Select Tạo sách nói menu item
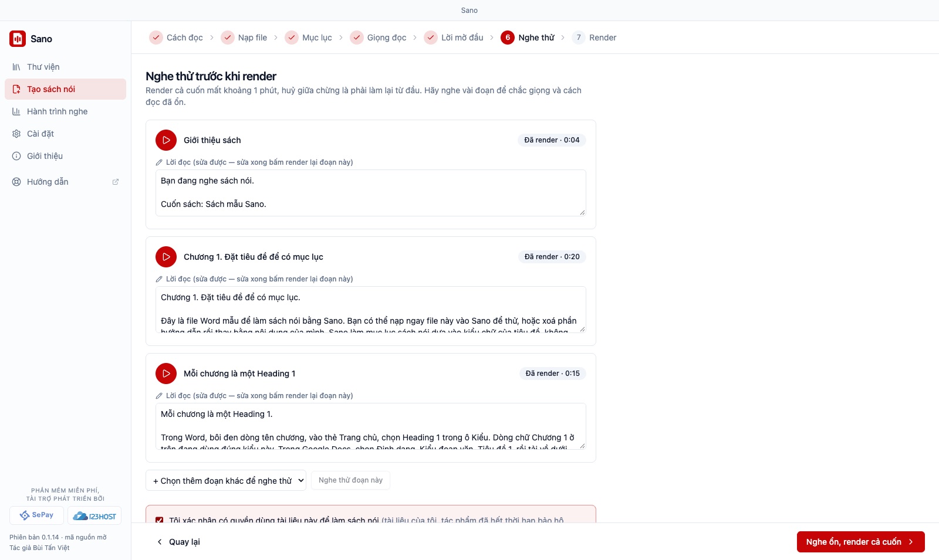The width and height of the screenshot is (939, 560). coord(65,89)
